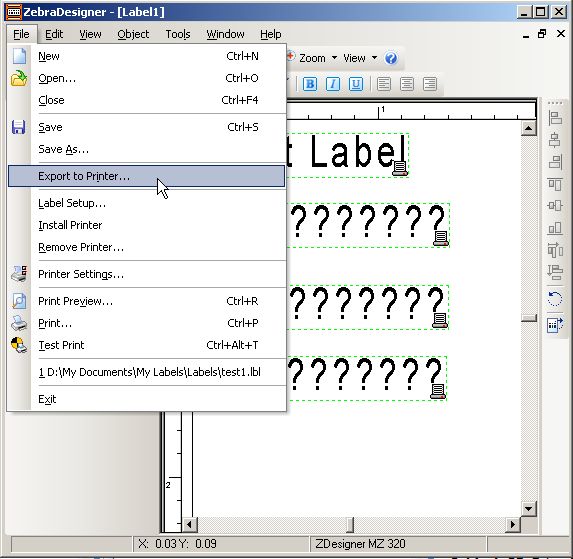Center objects horizontally with second alignment icon
The height and width of the screenshot is (559, 573).
(x=555, y=140)
